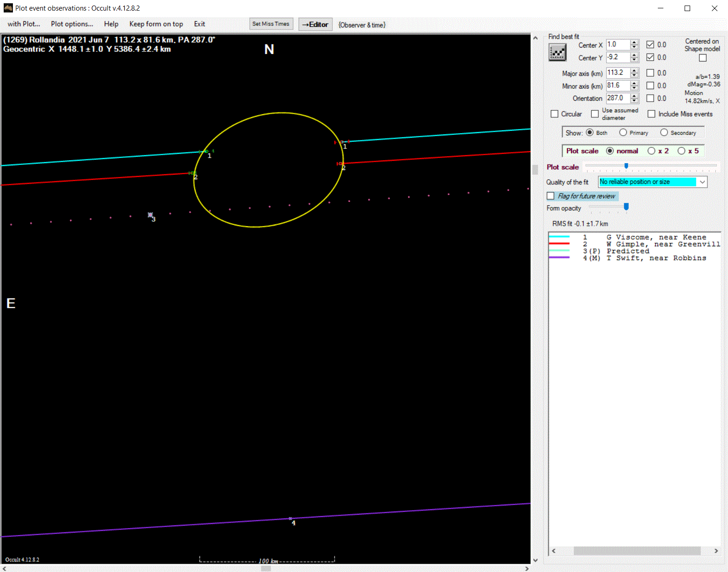Enable the Circular checkbox
The width and height of the screenshot is (728, 572).
tap(554, 114)
